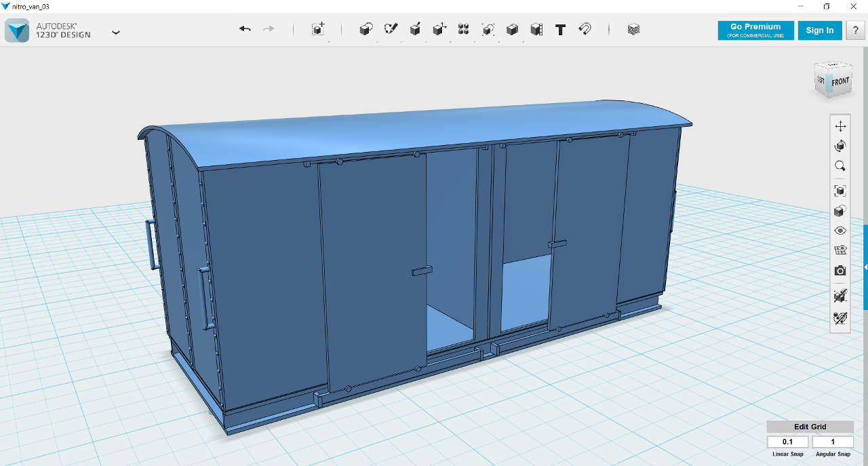The width and height of the screenshot is (868, 466).
Task: Select the Orbit navigation tool
Action: tap(840, 146)
